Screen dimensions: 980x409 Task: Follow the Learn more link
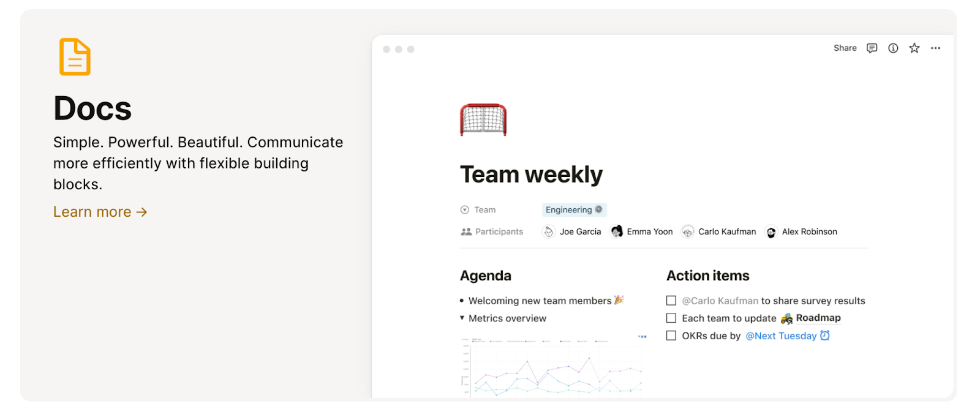coord(100,211)
